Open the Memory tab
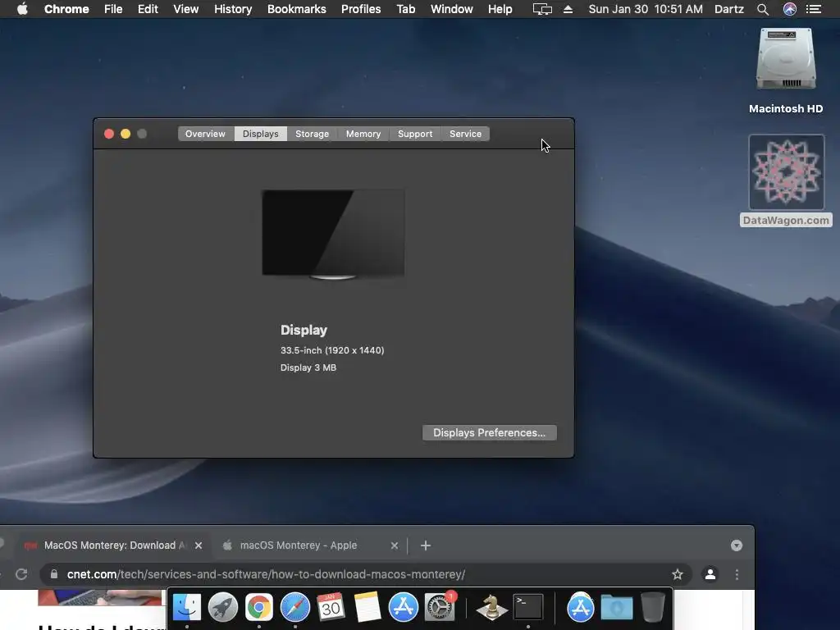 coord(363,134)
